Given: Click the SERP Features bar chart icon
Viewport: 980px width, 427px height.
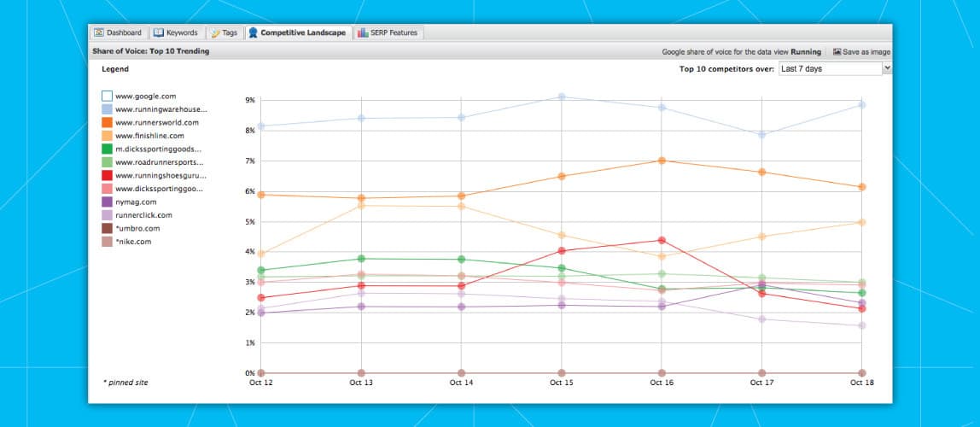Looking at the screenshot, I should click(363, 33).
